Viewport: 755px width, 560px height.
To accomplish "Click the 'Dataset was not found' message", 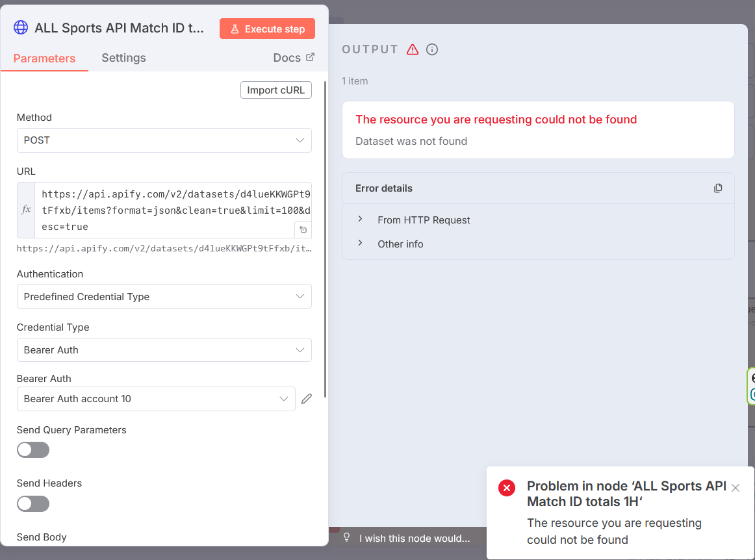I will pyautogui.click(x=411, y=141).
